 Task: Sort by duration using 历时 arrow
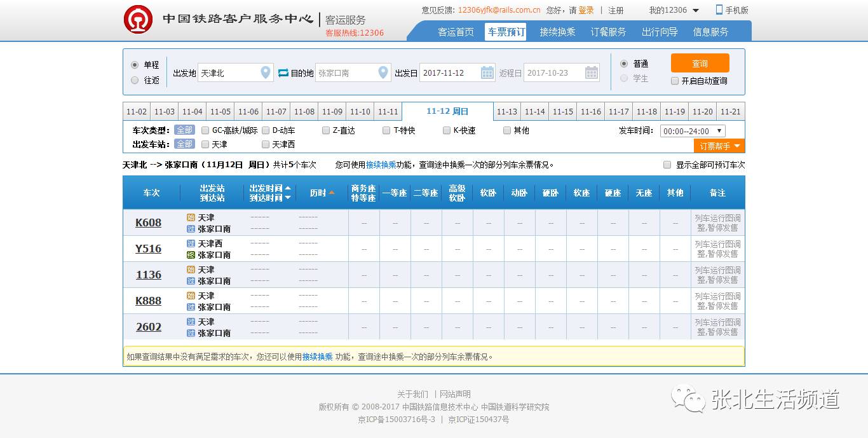tap(331, 193)
